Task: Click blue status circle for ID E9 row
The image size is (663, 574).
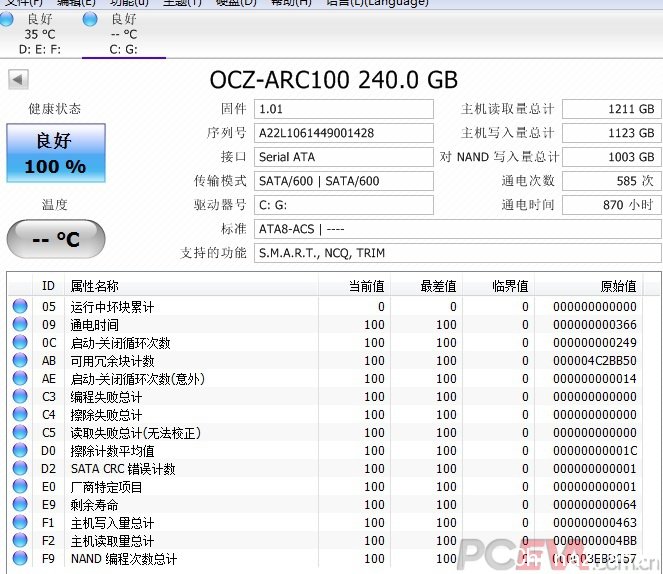Action: click(x=20, y=504)
